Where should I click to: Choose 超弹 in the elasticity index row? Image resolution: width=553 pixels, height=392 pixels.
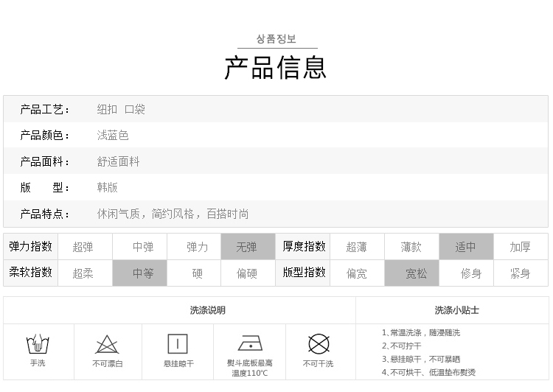83,247
